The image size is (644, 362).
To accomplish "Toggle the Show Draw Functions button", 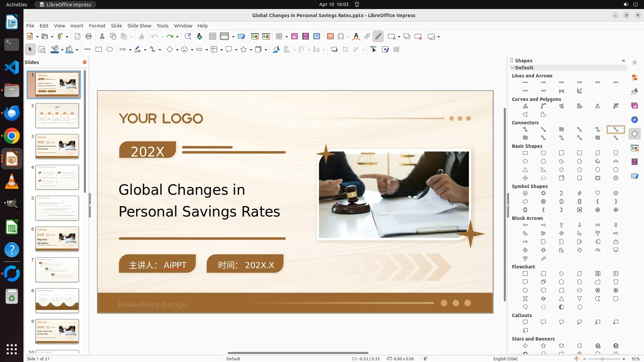I will (x=378, y=37).
